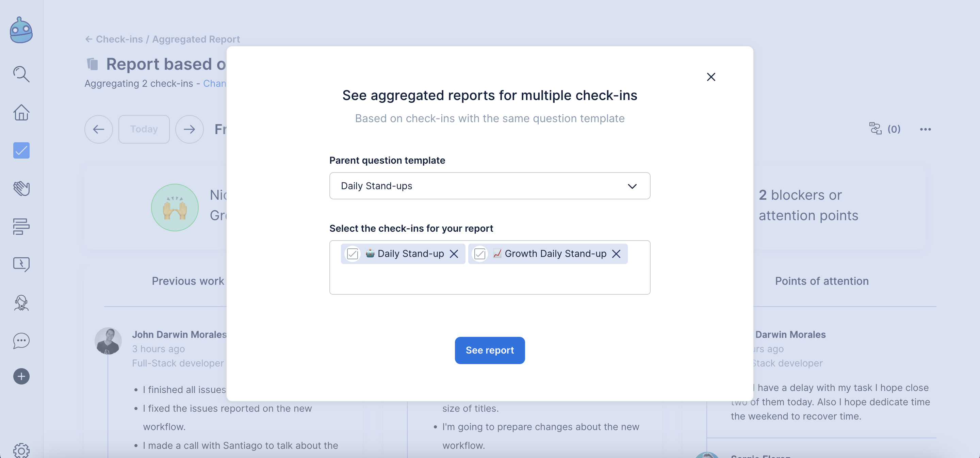Open the support agent headset icon
980x458 pixels.
tap(21, 303)
